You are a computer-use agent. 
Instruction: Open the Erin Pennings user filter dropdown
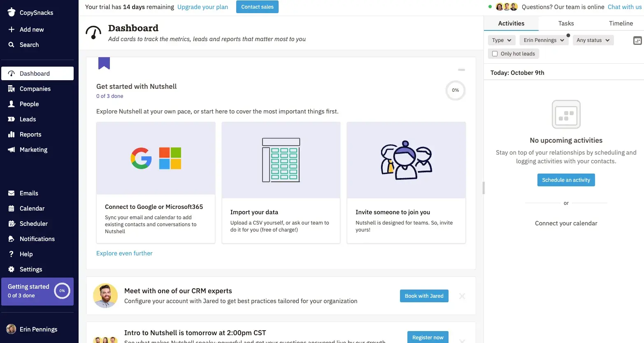(544, 40)
